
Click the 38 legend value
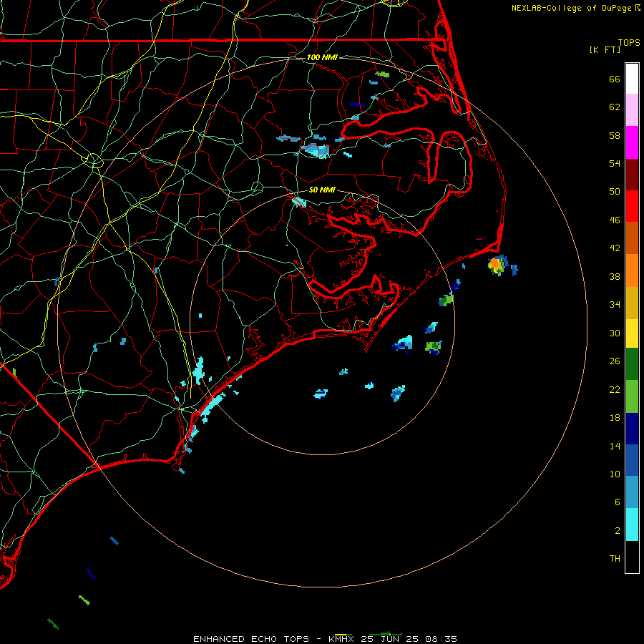(615, 276)
